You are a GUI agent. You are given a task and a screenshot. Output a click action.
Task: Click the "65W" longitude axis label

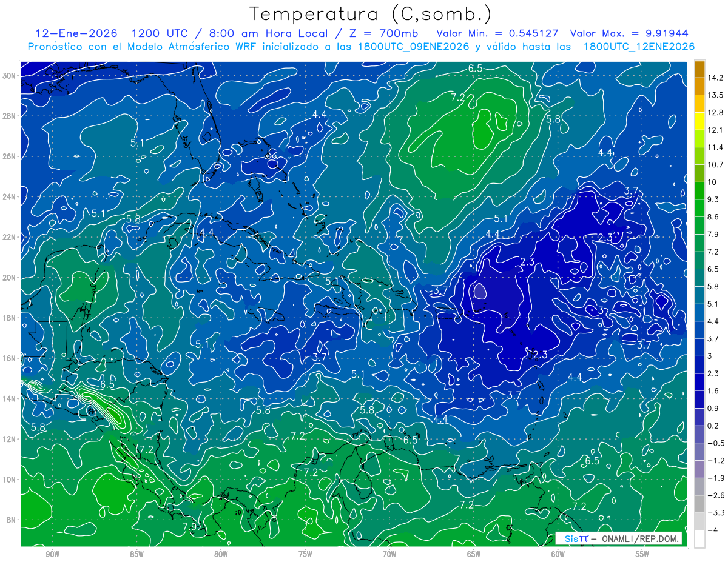coord(474,554)
